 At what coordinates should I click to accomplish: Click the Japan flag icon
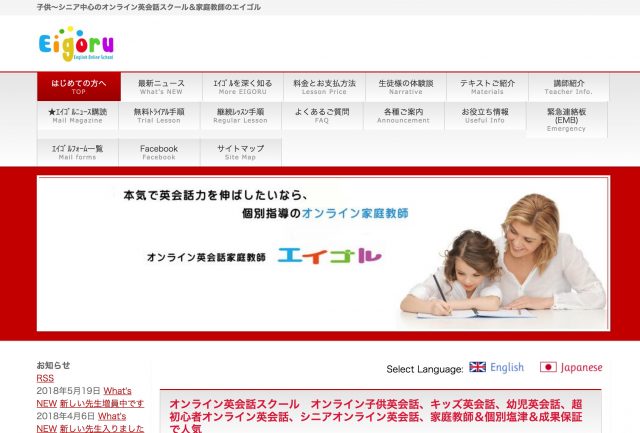coord(548,367)
